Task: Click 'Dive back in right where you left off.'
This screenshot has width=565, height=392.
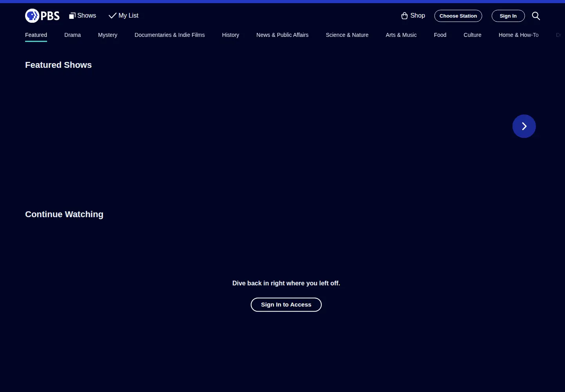Action: (286, 283)
